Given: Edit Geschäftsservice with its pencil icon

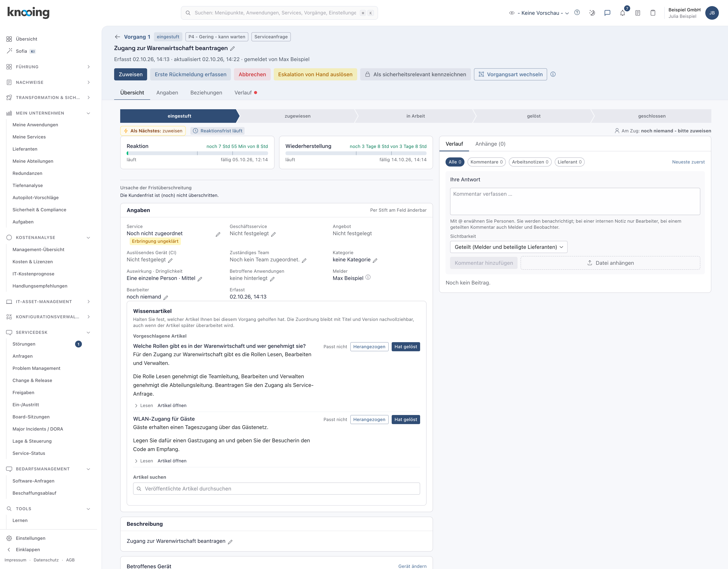Looking at the screenshot, I should click(x=273, y=234).
